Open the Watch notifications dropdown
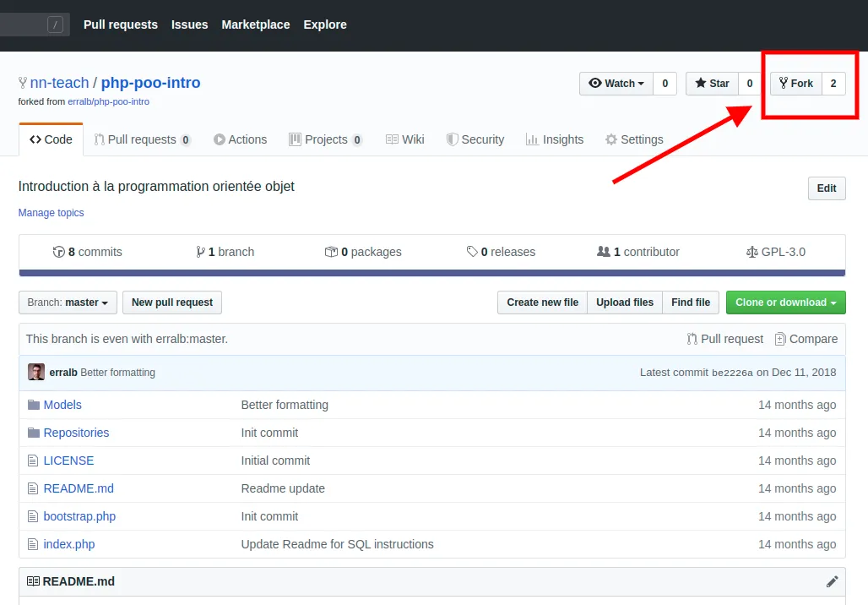This screenshot has height=605, width=868. click(616, 84)
